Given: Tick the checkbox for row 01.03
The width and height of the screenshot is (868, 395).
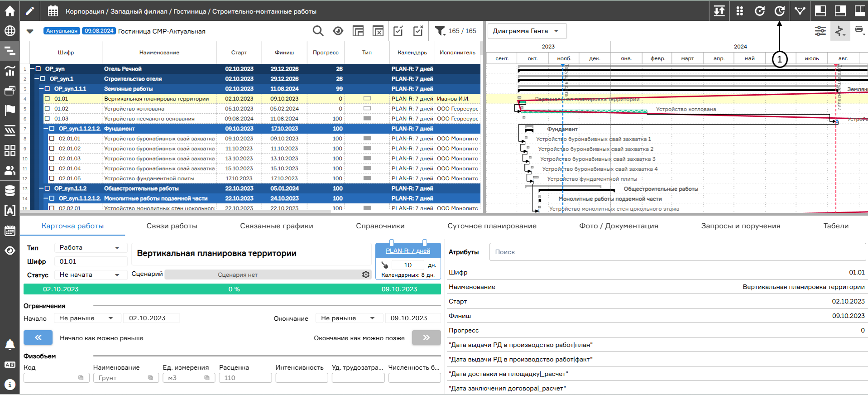Looking at the screenshot, I should [x=47, y=119].
